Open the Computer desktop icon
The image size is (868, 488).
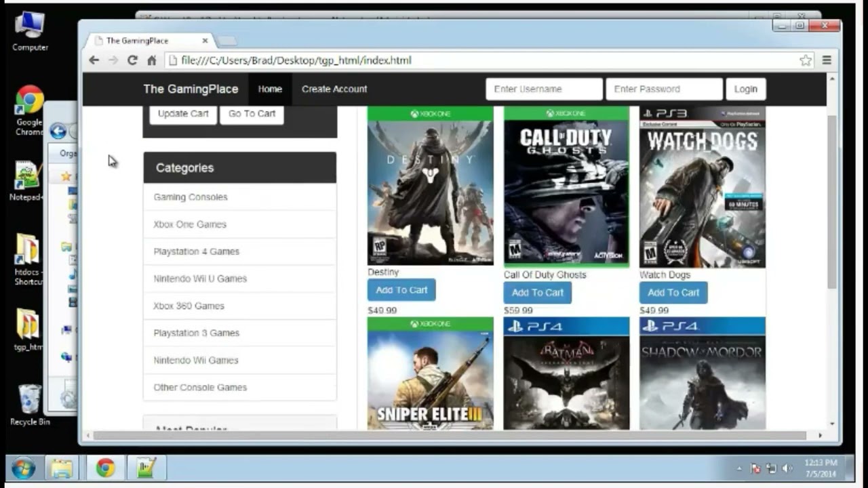pos(30,32)
